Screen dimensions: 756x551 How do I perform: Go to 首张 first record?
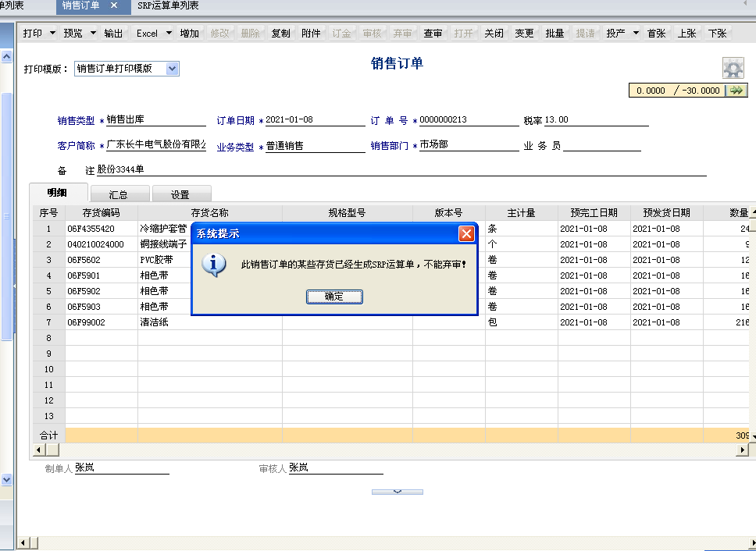(x=656, y=34)
